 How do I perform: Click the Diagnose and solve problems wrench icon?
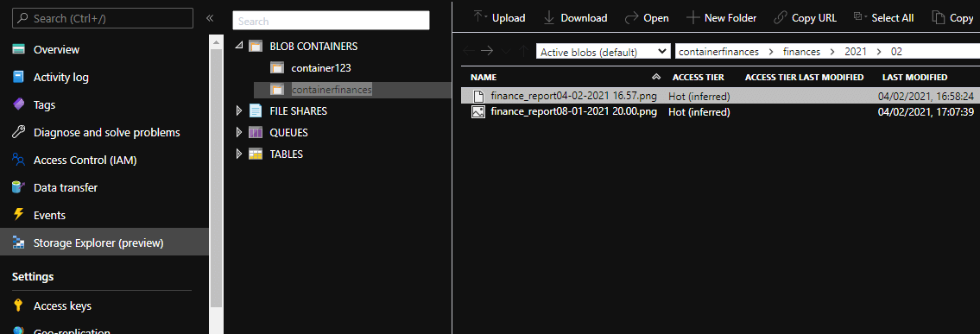(18, 132)
